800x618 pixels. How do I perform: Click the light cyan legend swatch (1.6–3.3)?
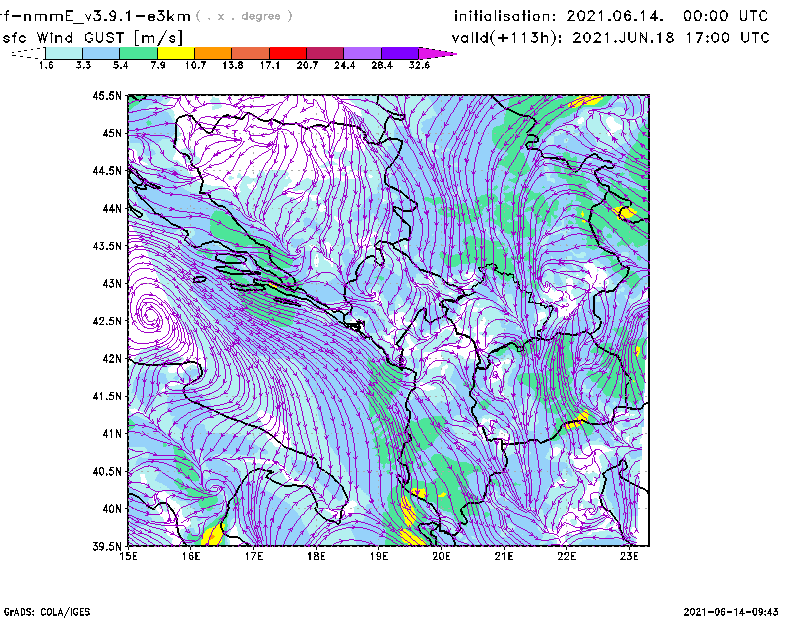pyautogui.click(x=64, y=53)
